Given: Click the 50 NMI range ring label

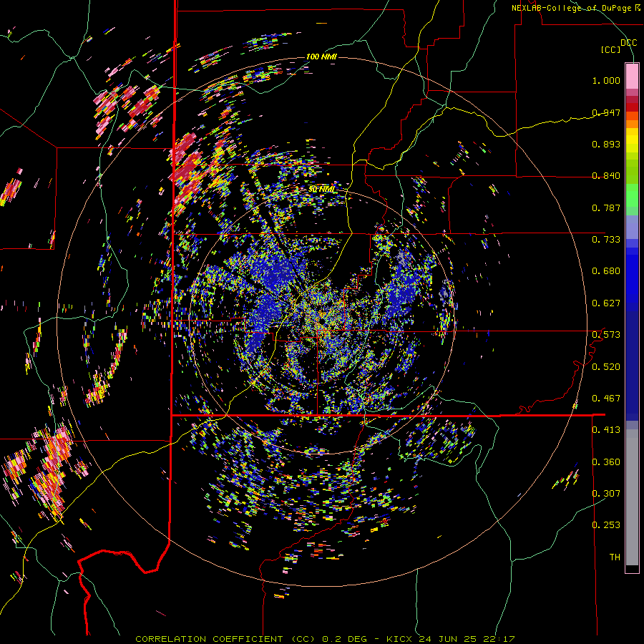Looking at the screenshot, I should [x=321, y=190].
